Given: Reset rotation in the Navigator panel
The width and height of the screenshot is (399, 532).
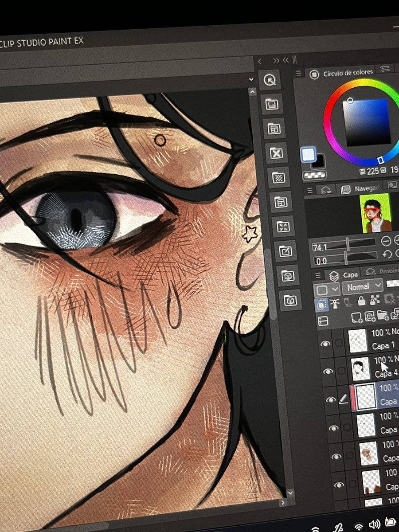Looking at the screenshot, I should pos(387,254).
